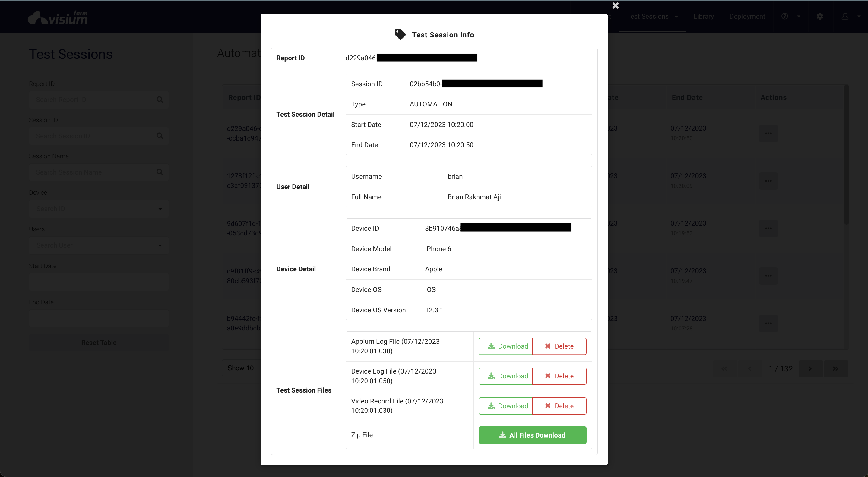
Task: Delete the Video Record File
Action: [559, 406]
